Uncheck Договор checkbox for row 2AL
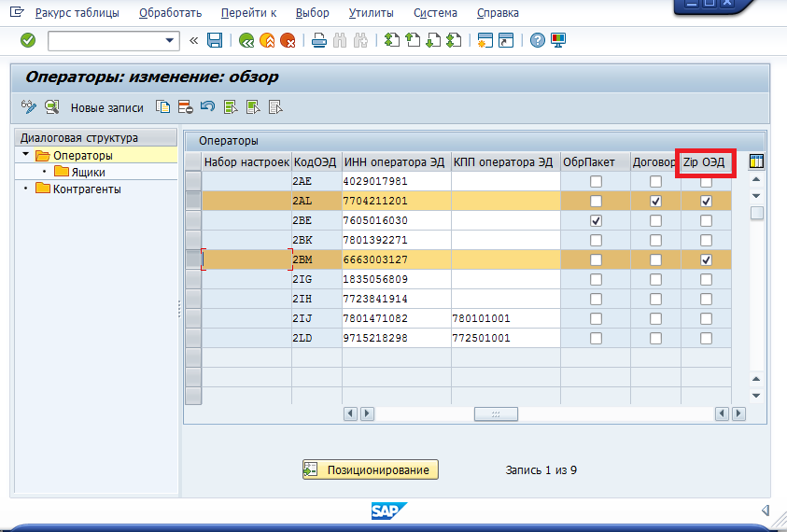This screenshot has width=787, height=532. (655, 202)
